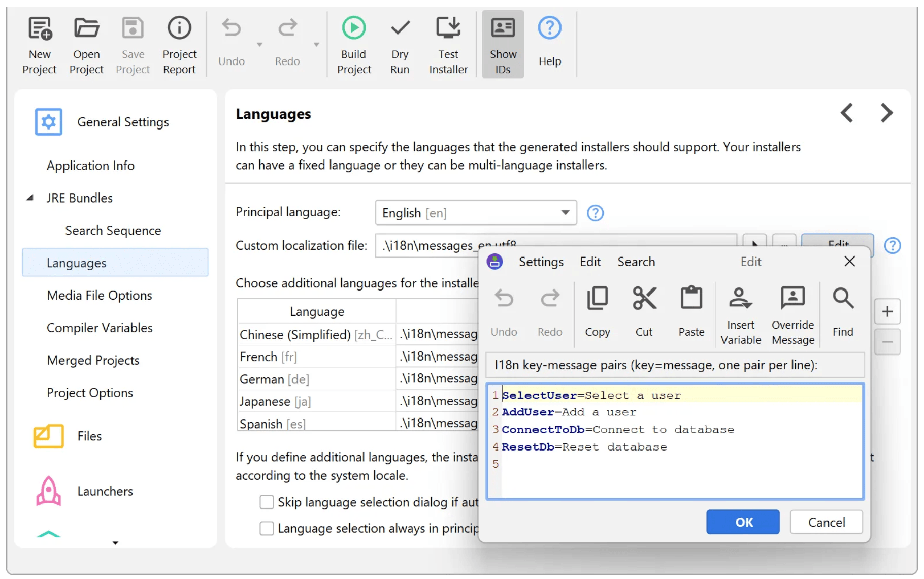Open JRE Bundles step
The image size is (924, 579).
click(x=80, y=198)
